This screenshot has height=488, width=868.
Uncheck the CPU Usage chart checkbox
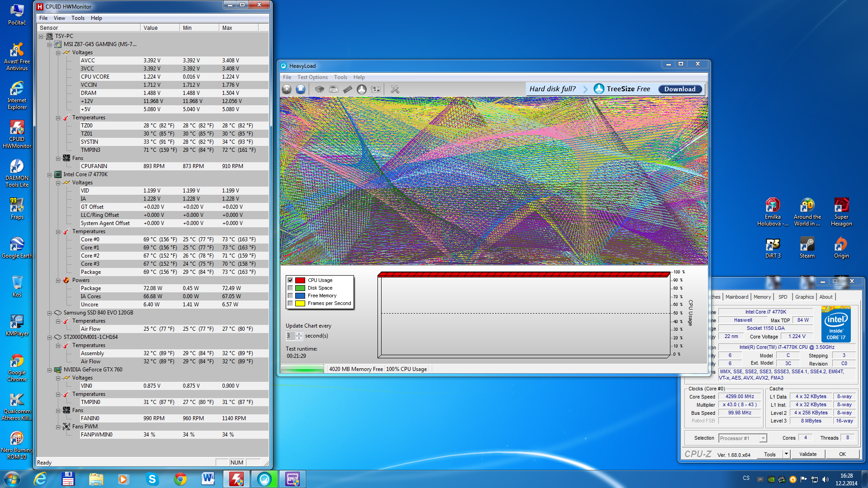290,280
